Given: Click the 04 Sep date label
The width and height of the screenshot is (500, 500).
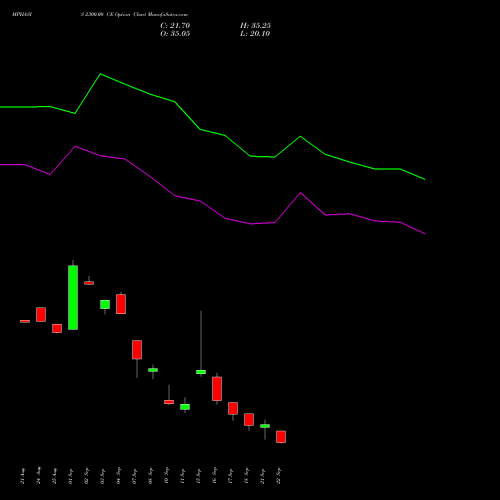Looking at the screenshot, I should pos(118,476).
